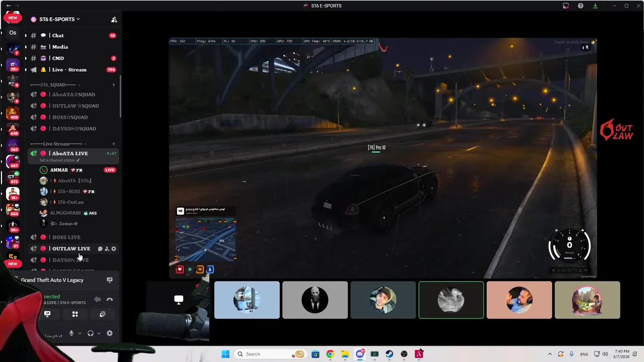
Task: Create invite for OUTLAW LIVE channel
Action: tap(107, 249)
